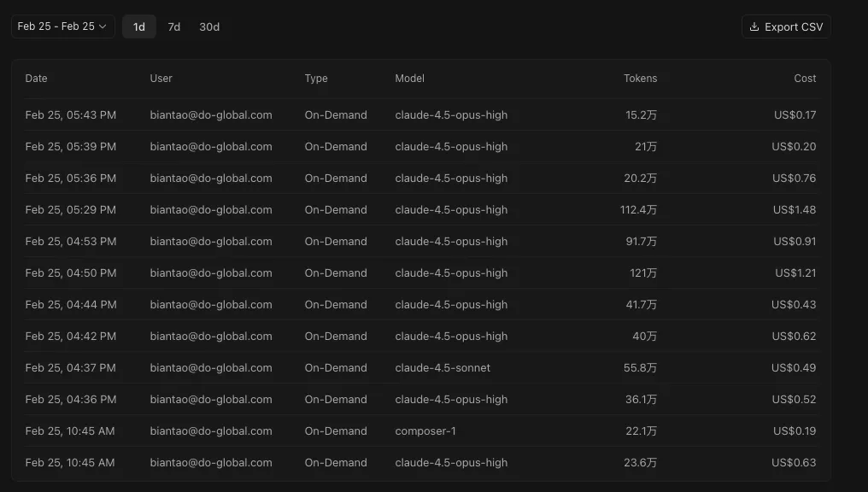Switch to the 30d time range
This screenshot has height=492, width=868.
click(209, 26)
